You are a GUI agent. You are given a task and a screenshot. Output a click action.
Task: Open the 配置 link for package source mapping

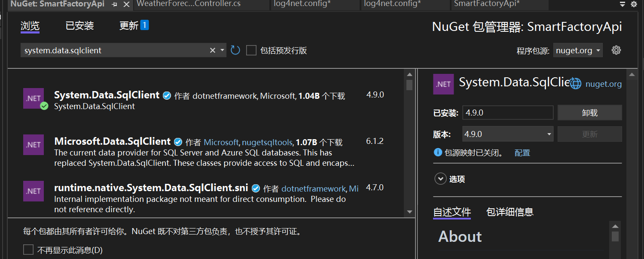point(522,152)
